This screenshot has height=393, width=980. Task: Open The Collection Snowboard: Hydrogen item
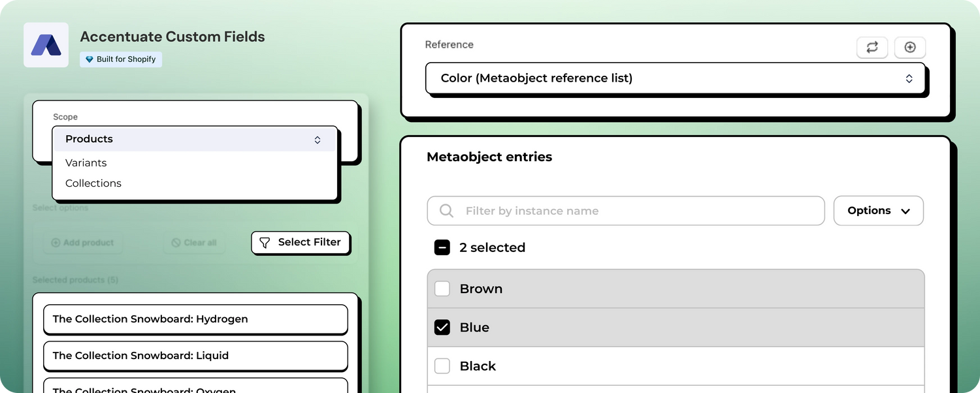point(195,319)
